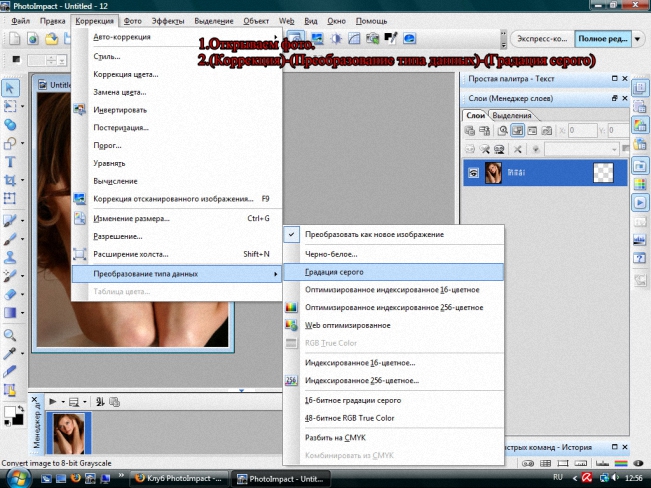The image size is (651, 488).
Task: Select the Retouch sparkle brush tool
Action: [x=10, y=276]
